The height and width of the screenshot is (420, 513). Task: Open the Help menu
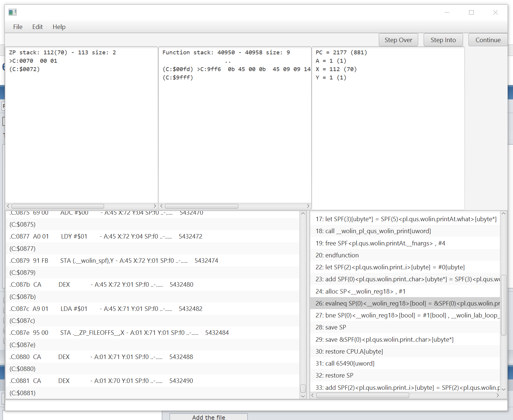(59, 27)
